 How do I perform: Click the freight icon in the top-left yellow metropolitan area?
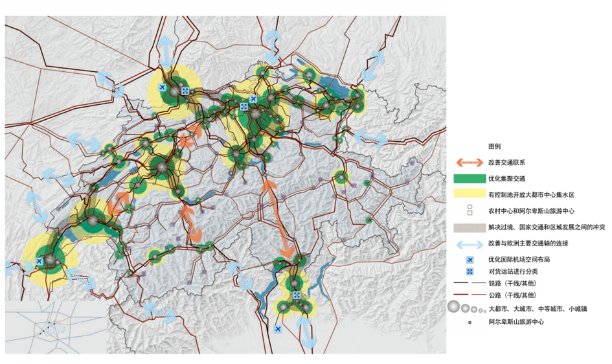click(185, 91)
